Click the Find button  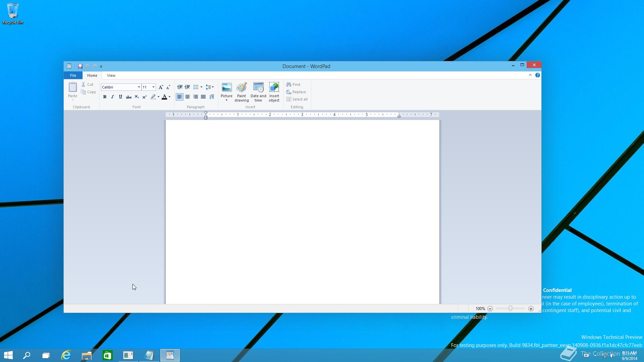click(293, 84)
